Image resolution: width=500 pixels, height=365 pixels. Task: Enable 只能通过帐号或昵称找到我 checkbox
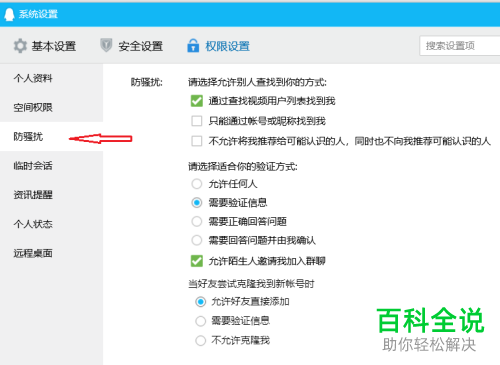pyautogui.click(x=197, y=121)
